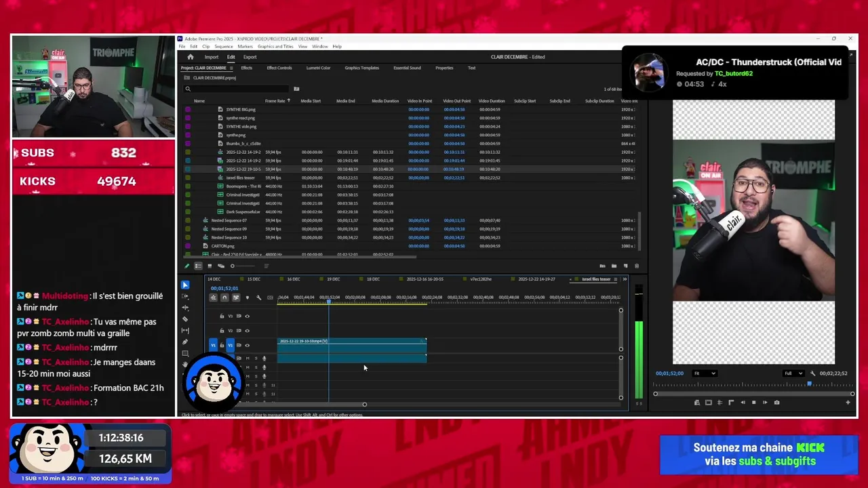Open the 19 DEC sequence tab

pyautogui.click(x=334, y=279)
